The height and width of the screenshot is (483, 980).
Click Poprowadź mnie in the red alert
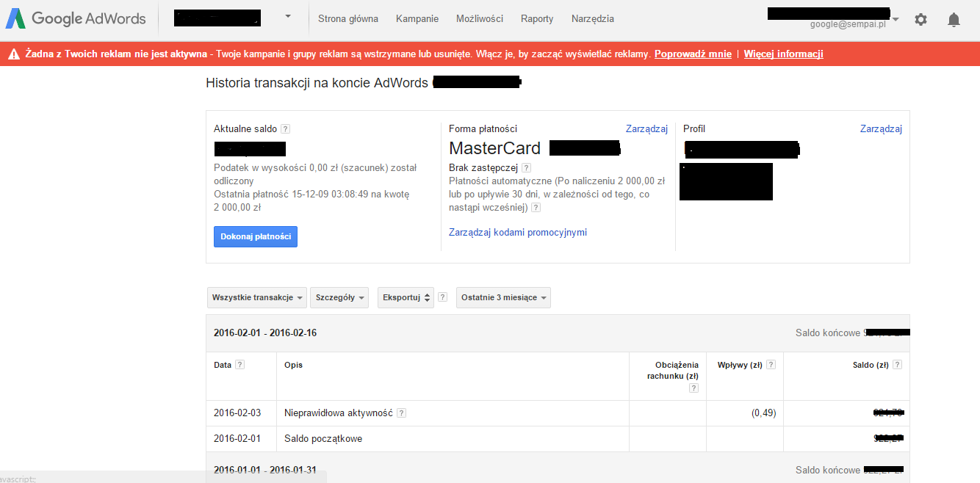(x=693, y=54)
